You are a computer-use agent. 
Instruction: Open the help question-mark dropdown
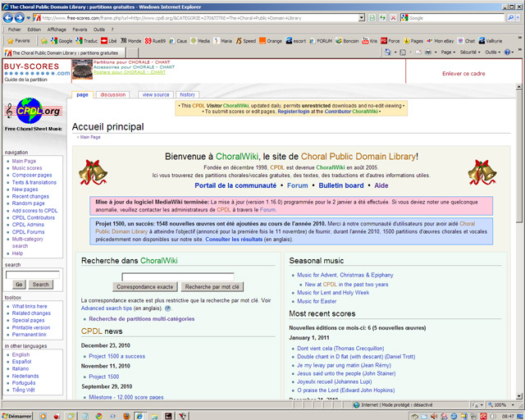point(509,52)
